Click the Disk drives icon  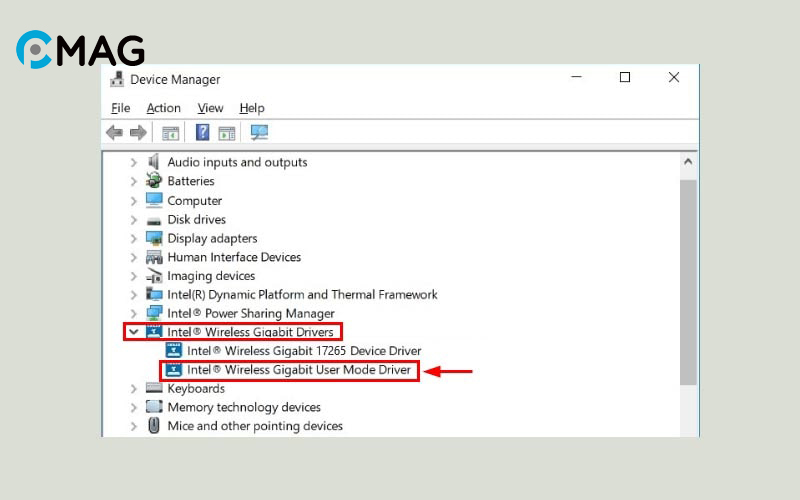(154, 221)
